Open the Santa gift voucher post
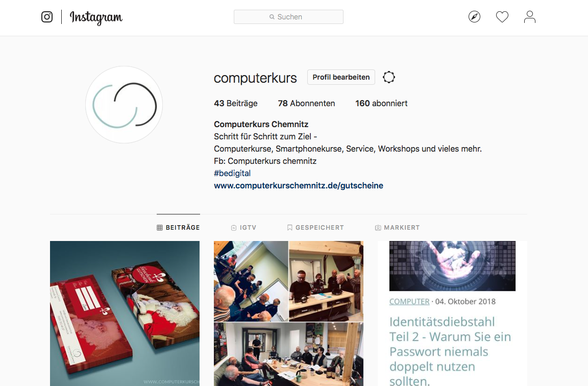The image size is (588, 386). click(125, 313)
